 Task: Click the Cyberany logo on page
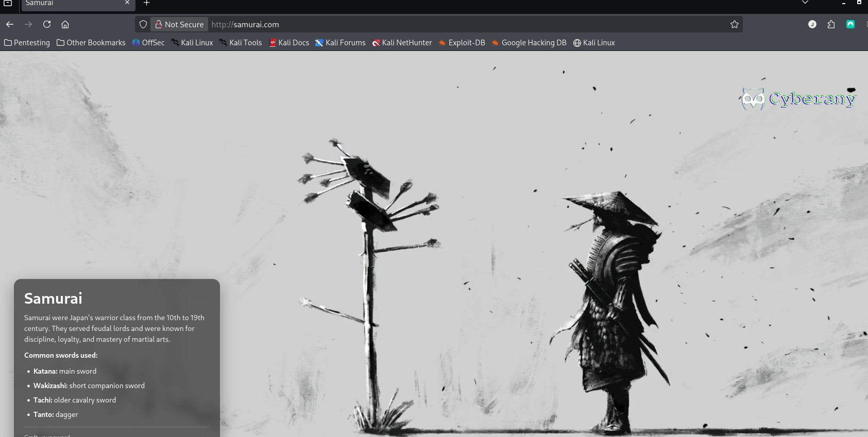[798, 98]
